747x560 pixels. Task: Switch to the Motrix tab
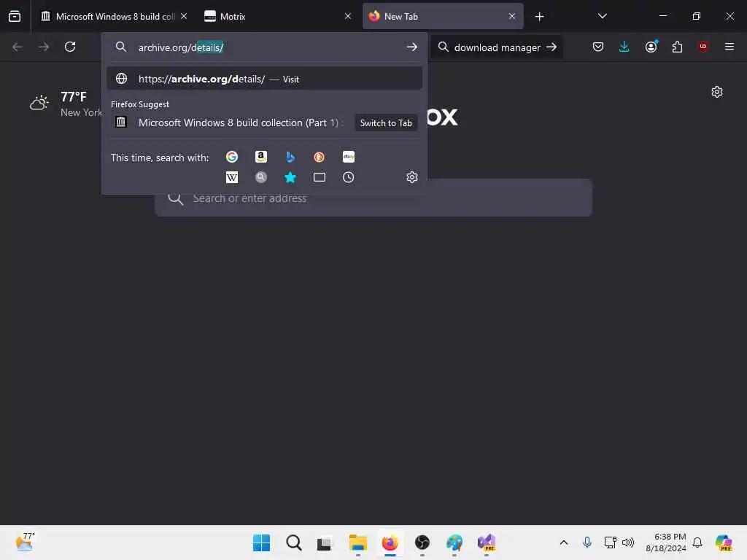pos(278,16)
